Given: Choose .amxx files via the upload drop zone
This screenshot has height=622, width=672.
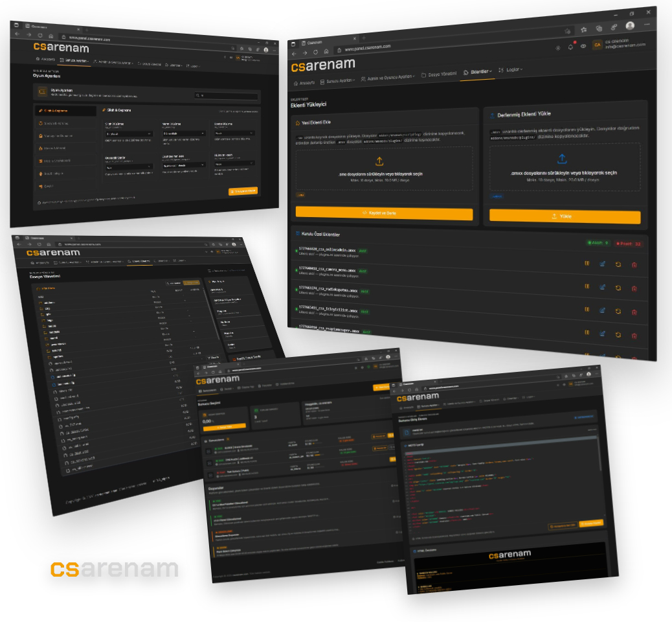Looking at the screenshot, I should coord(565,168).
